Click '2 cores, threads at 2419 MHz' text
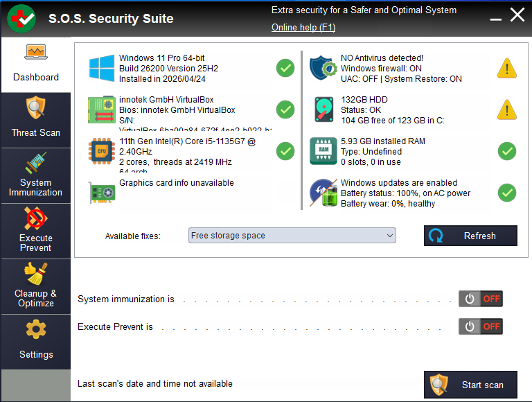532x402 pixels. 175,162
